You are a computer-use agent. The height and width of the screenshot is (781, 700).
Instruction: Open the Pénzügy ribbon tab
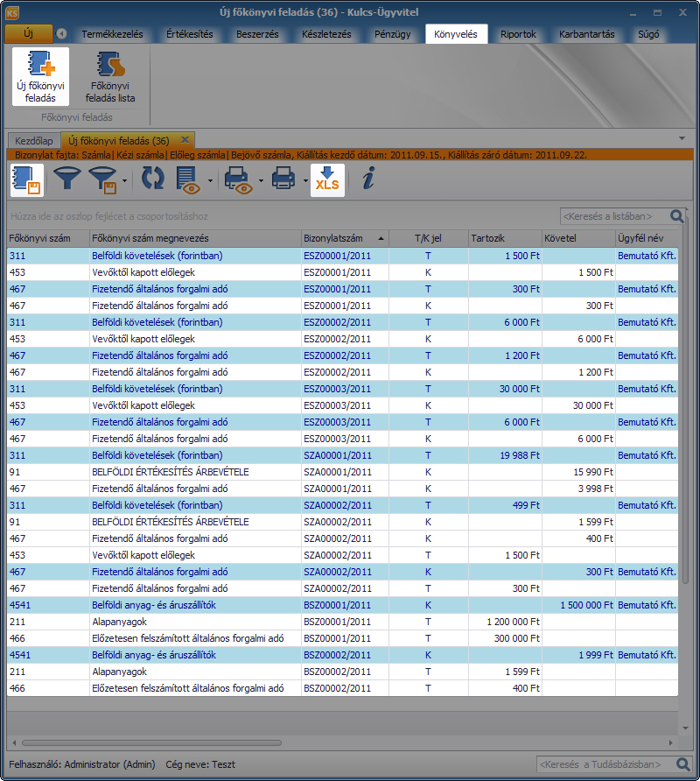(393, 34)
